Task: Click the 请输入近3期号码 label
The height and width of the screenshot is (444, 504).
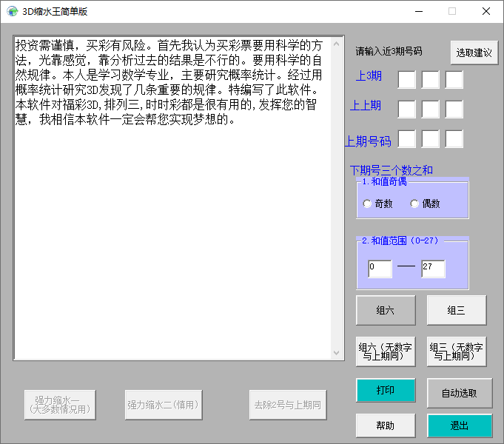Action: tap(389, 52)
